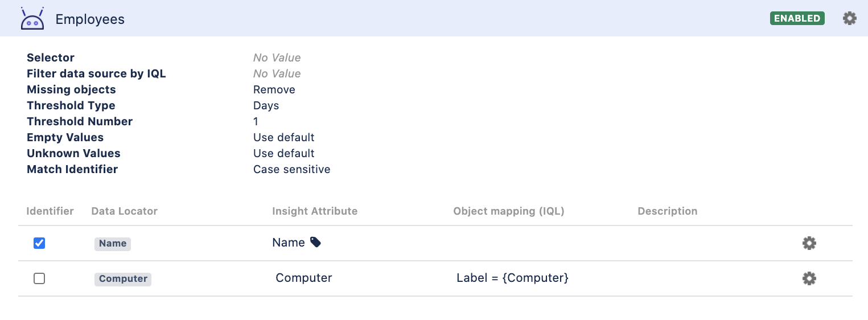Click the Insight Attribute column header
The height and width of the screenshot is (320, 868).
tap(315, 211)
